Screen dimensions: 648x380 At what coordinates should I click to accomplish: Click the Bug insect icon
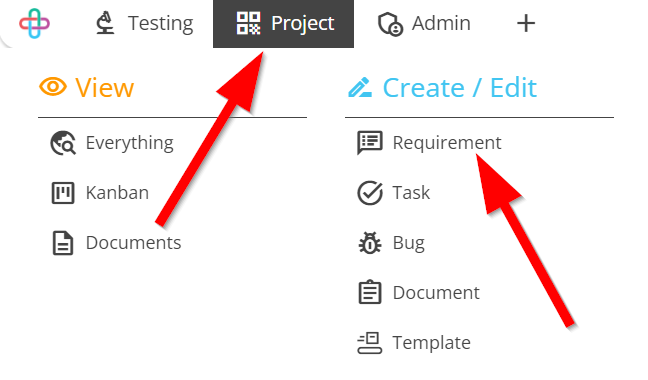point(370,243)
